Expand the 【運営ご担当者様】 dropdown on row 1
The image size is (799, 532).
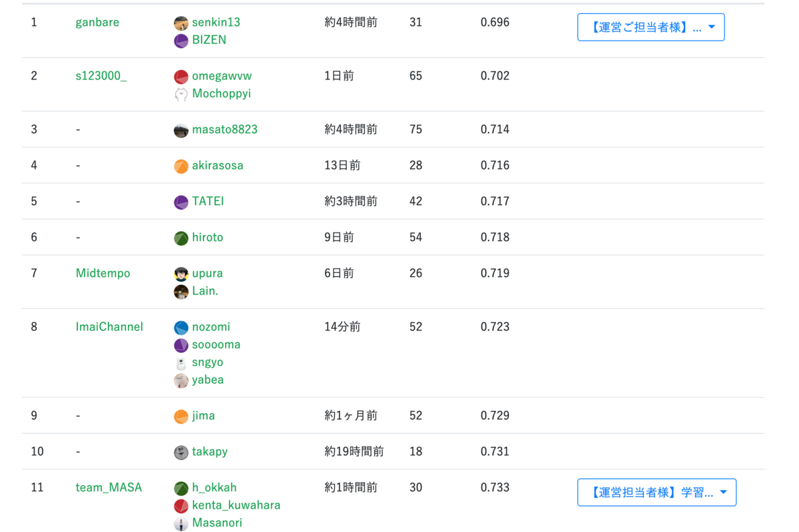pos(651,27)
